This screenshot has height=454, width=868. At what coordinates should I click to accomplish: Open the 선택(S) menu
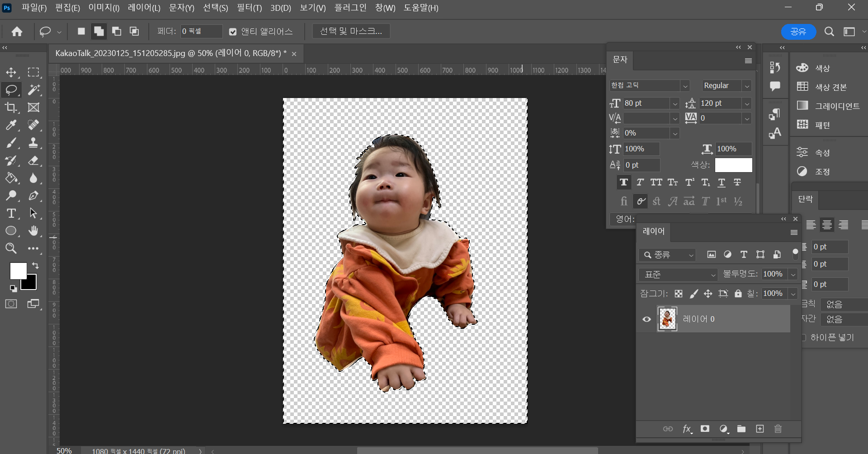click(216, 8)
